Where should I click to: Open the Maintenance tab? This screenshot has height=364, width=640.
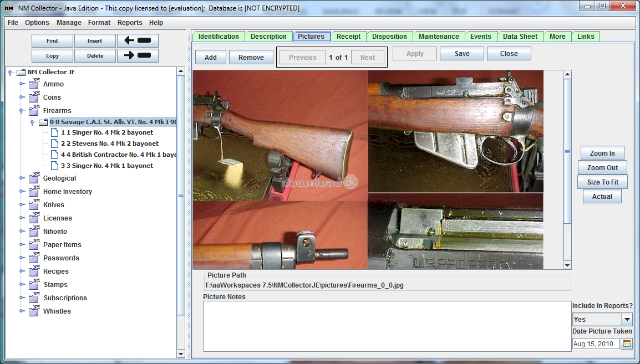pos(438,37)
